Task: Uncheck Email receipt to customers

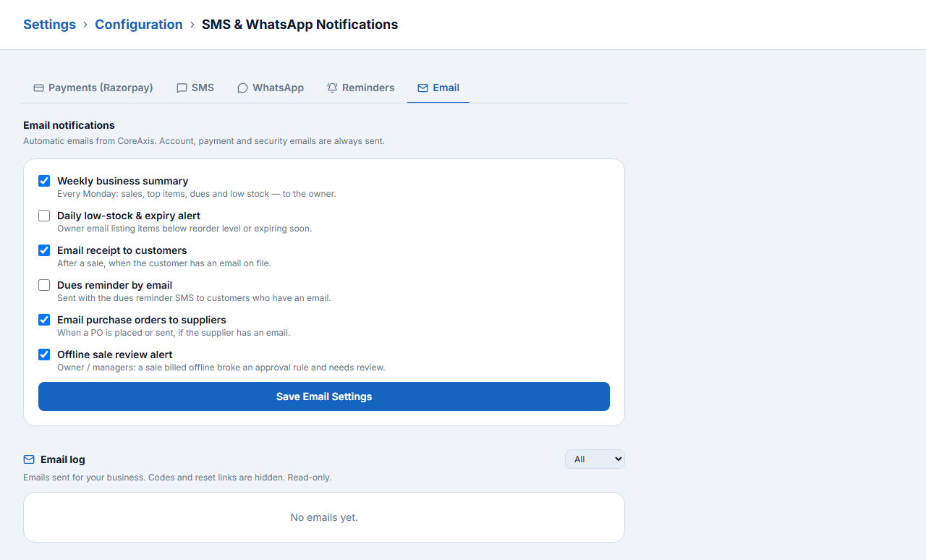Action: pyautogui.click(x=44, y=250)
